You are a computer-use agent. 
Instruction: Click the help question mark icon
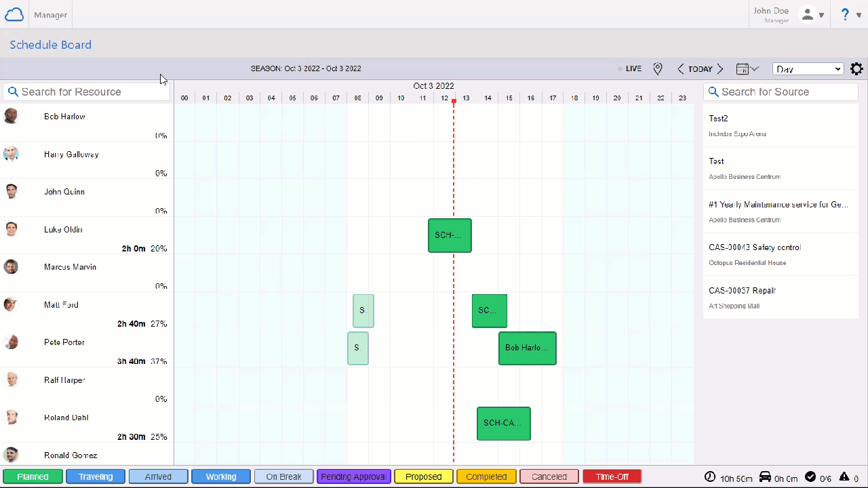845,14
